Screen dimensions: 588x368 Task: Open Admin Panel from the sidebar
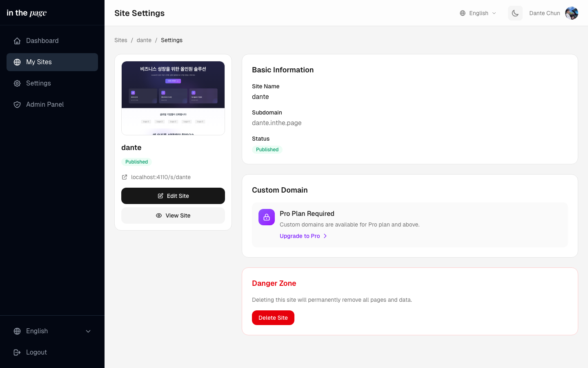(x=45, y=105)
